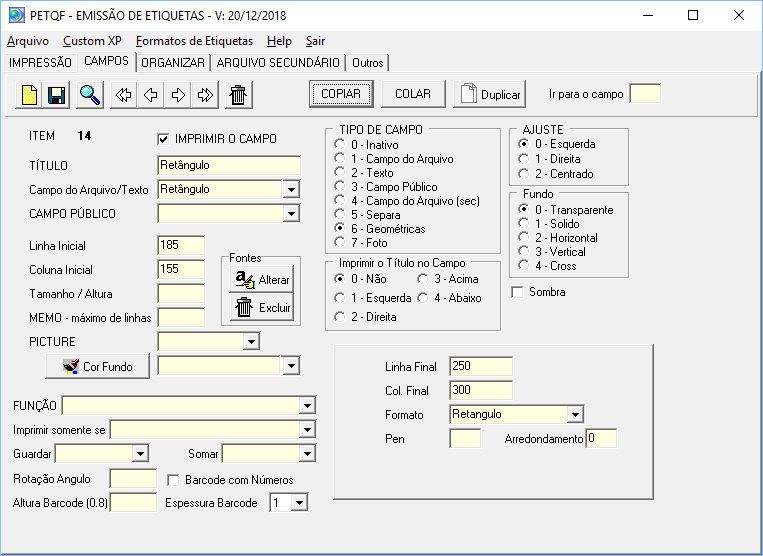
Task: Set adjustment to 2 - Centrado
Action: (x=524, y=174)
